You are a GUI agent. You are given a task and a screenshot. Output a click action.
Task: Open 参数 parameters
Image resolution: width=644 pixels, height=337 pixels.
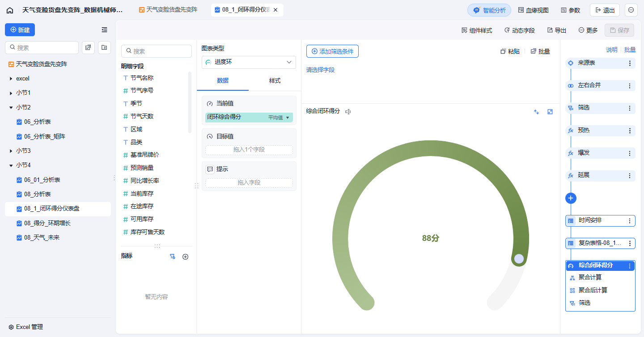click(x=571, y=10)
